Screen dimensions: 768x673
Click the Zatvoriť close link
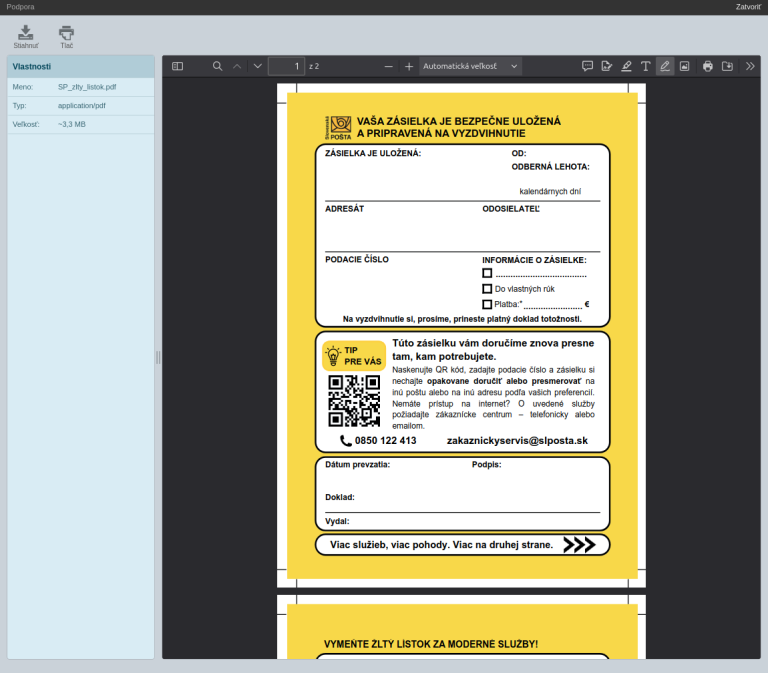[x=748, y=7]
